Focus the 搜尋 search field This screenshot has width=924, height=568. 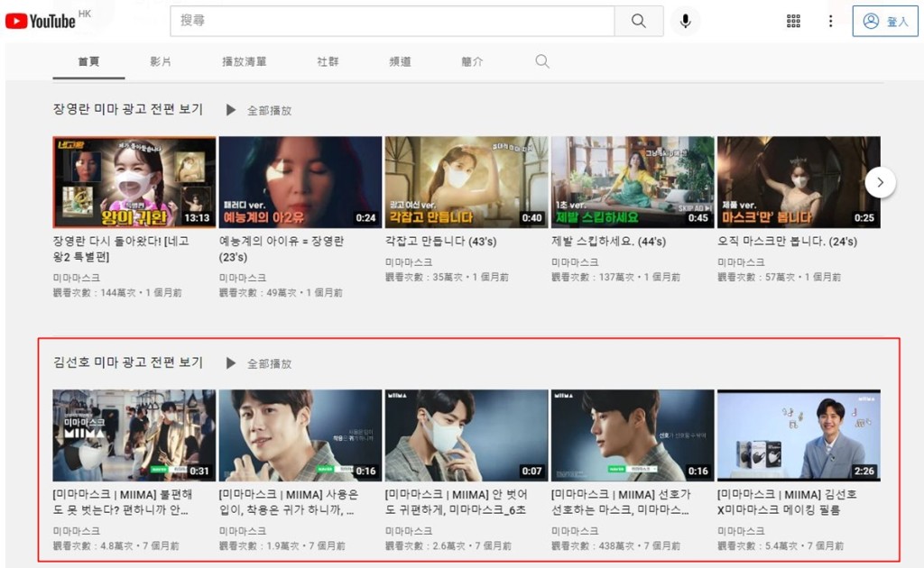[393, 21]
